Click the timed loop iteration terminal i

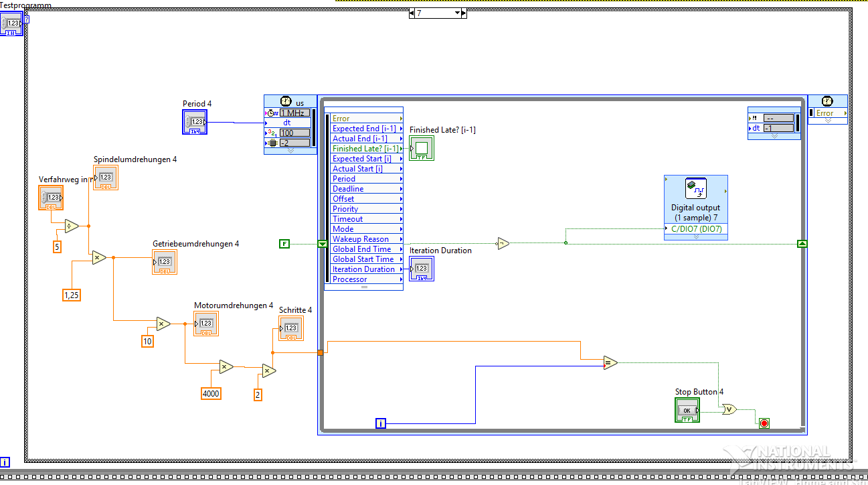(x=381, y=423)
